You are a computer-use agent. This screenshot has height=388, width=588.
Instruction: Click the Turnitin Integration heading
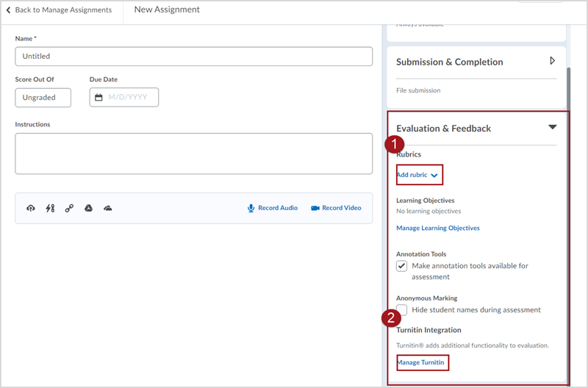coord(429,330)
